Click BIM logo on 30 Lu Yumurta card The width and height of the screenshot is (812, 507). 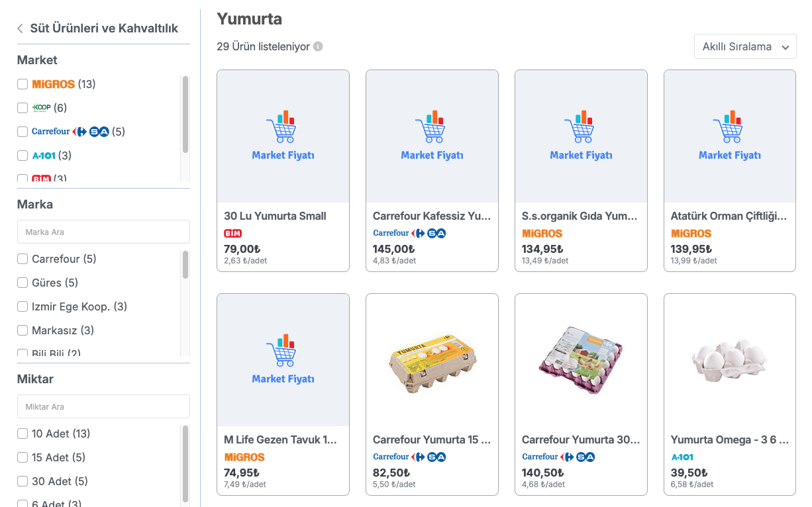[233, 233]
